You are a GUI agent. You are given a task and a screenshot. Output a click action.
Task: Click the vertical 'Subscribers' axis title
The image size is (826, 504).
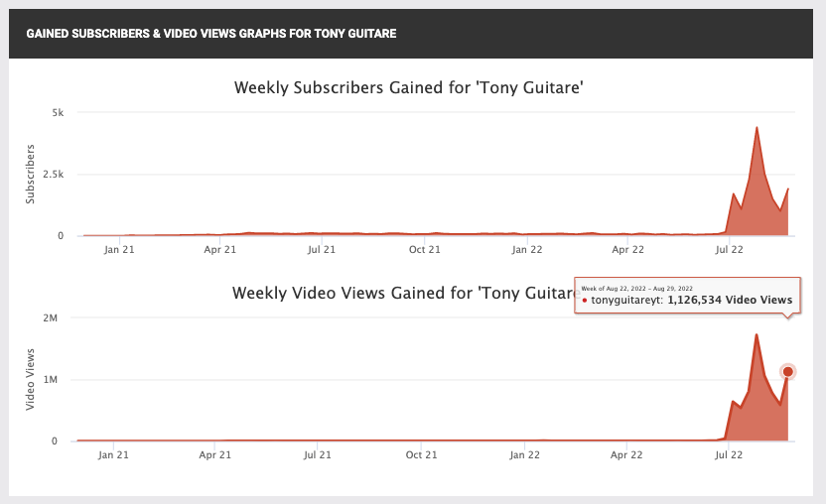[x=31, y=174]
